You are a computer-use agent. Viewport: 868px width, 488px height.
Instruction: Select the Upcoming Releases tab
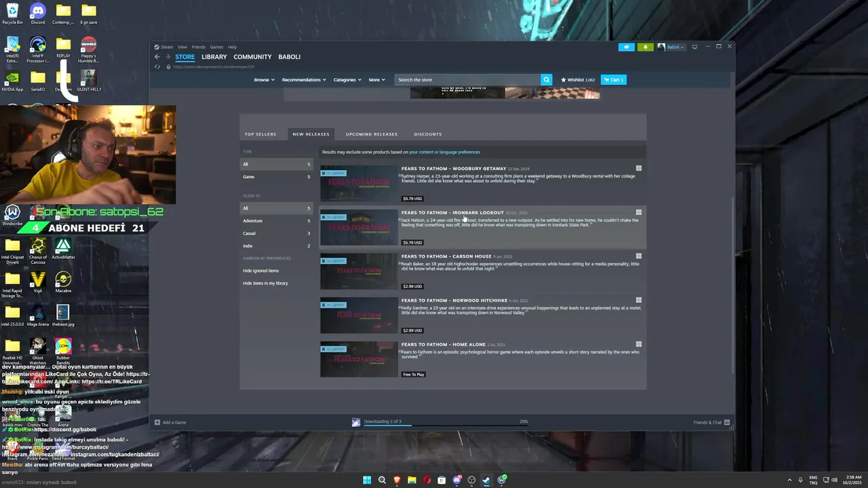pyautogui.click(x=372, y=134)
